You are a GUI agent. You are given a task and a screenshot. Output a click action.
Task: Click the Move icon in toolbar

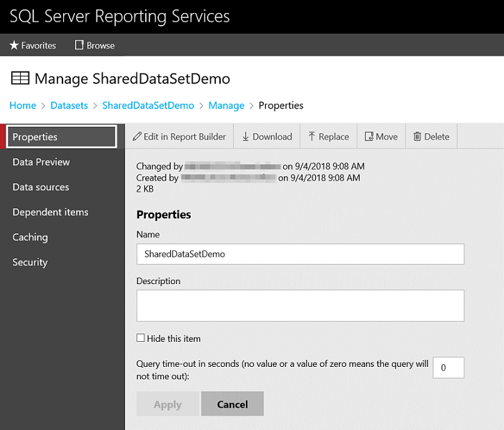pos(369,137)
